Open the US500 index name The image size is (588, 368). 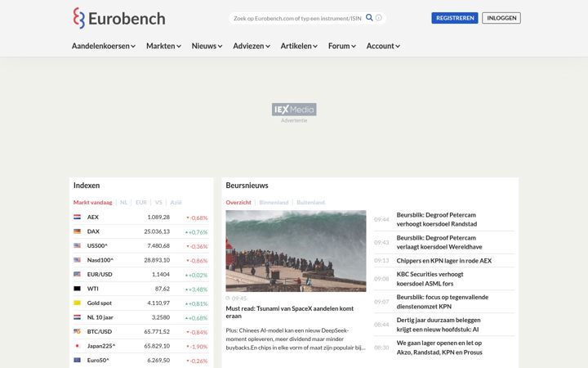[97, 245]
